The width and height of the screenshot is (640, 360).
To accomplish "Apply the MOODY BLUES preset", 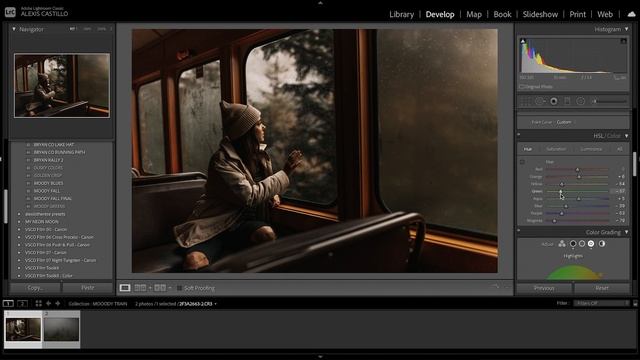I will coord(48,183).
